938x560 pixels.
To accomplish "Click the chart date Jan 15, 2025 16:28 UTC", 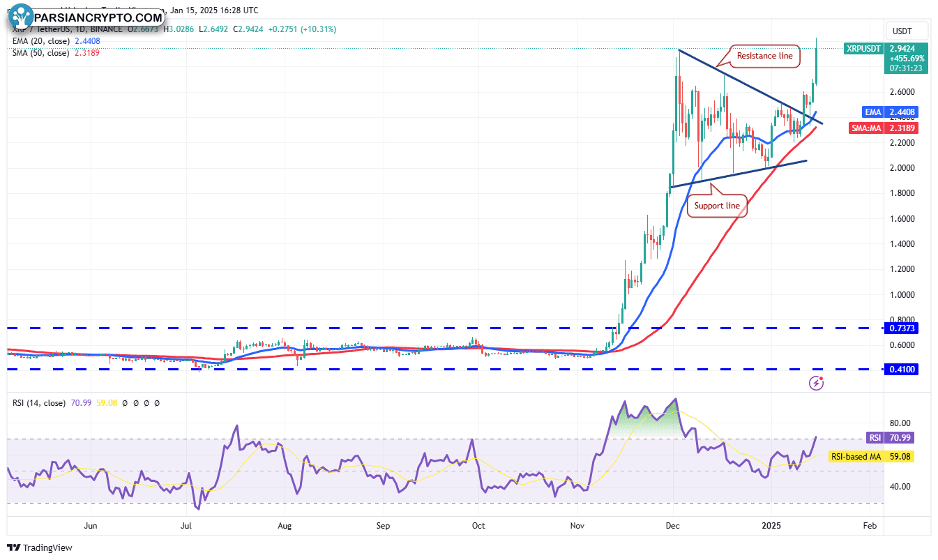I will (213, 10).
